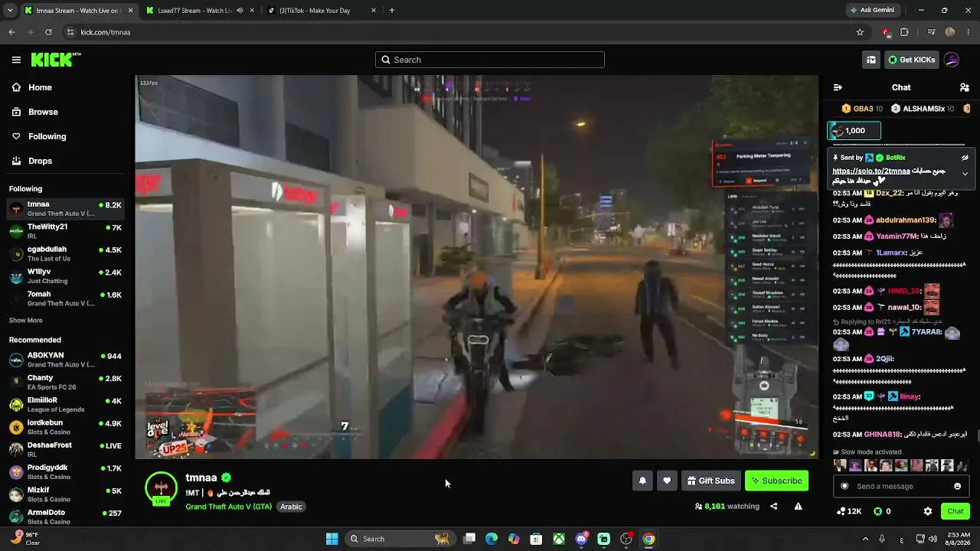The image size is (980, 551).
Task: Open DeshaeFrost recommended channel
Action: [67, 449]
